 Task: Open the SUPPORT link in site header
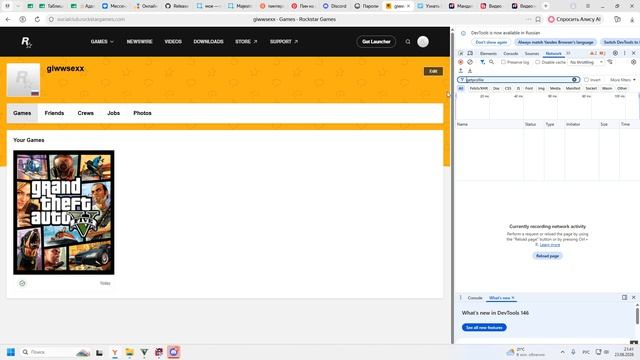[x=284, y=42]
